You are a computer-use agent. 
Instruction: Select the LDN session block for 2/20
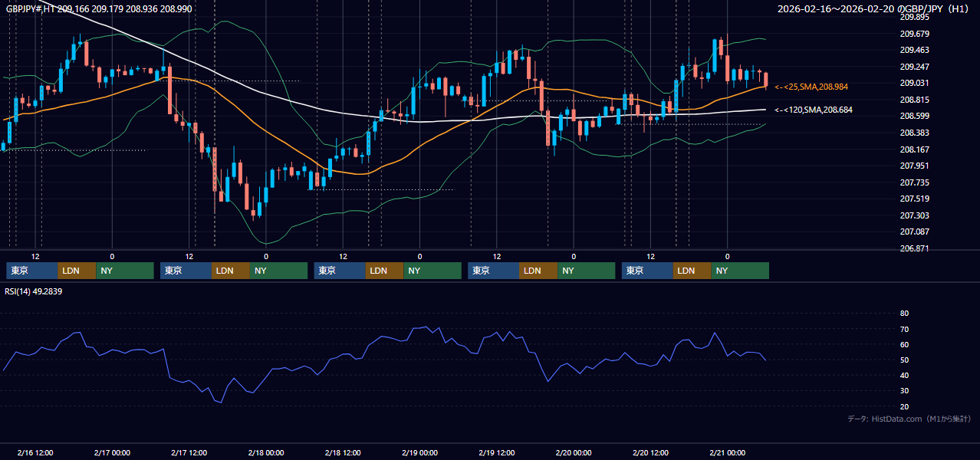tap(692, 271)
